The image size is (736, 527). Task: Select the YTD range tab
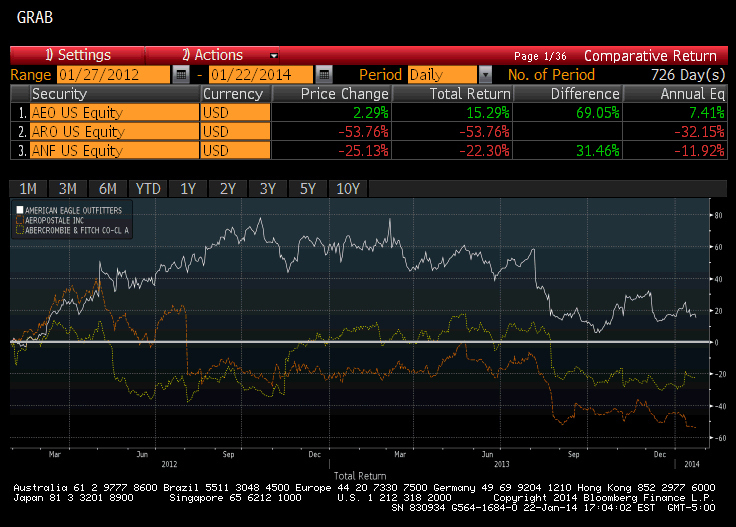tap(148, 189)
